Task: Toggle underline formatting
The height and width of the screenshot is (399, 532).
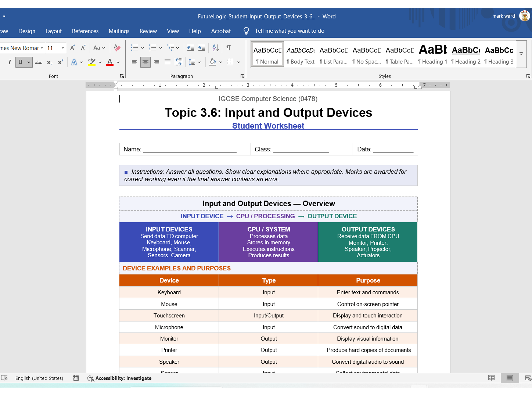Action: 21,62
